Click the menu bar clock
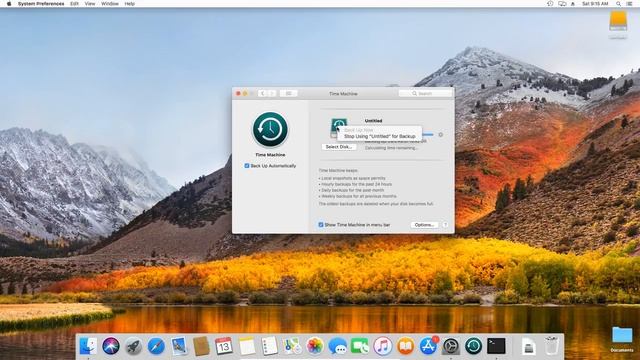The image size is (640, 360). (x=595, y=4)
